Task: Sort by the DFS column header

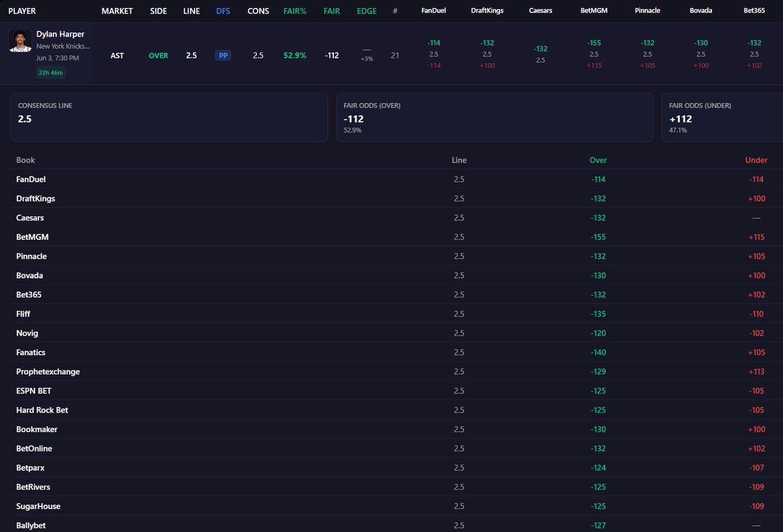Action: pos(223,11)
